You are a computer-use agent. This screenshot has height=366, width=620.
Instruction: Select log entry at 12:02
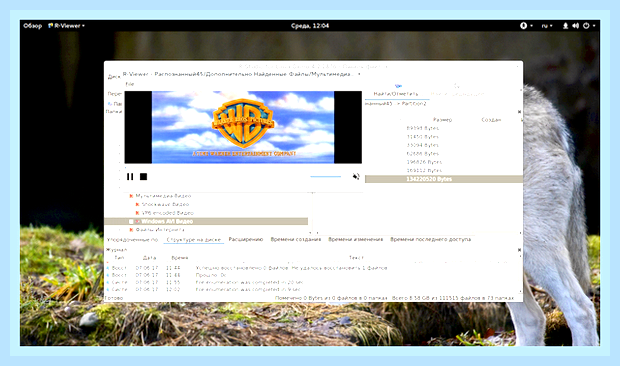coord(312,289)
